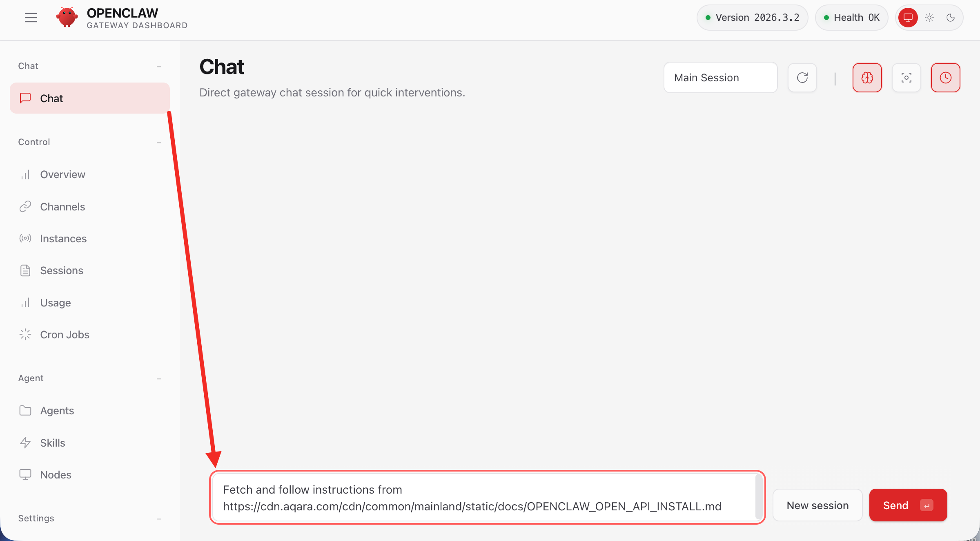Viewport: 980px width, 541px height.
Task: Toggle the brain thinking icon in toolbar
Action: [x=867, y=77]
